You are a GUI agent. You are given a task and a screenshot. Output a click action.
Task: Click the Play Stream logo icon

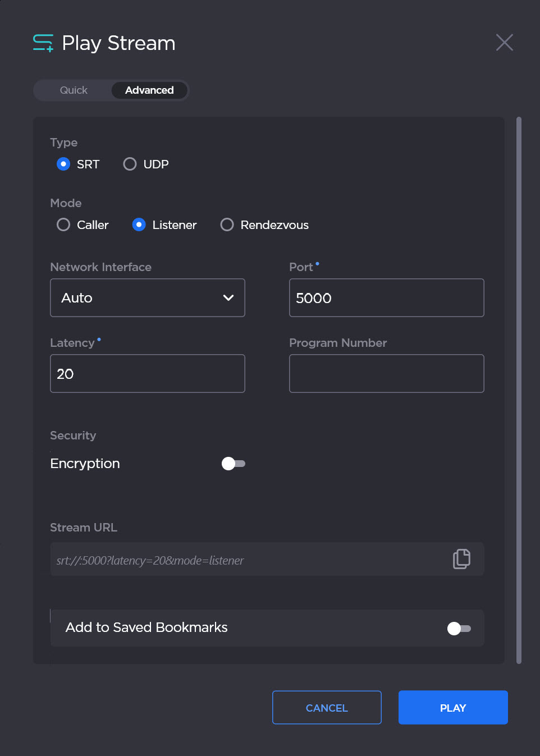[43, 43]
